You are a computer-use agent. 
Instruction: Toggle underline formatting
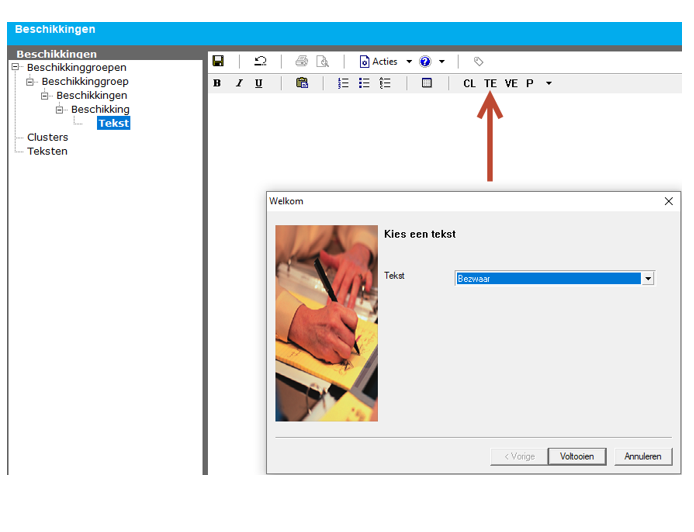click(x=259, y=83)
